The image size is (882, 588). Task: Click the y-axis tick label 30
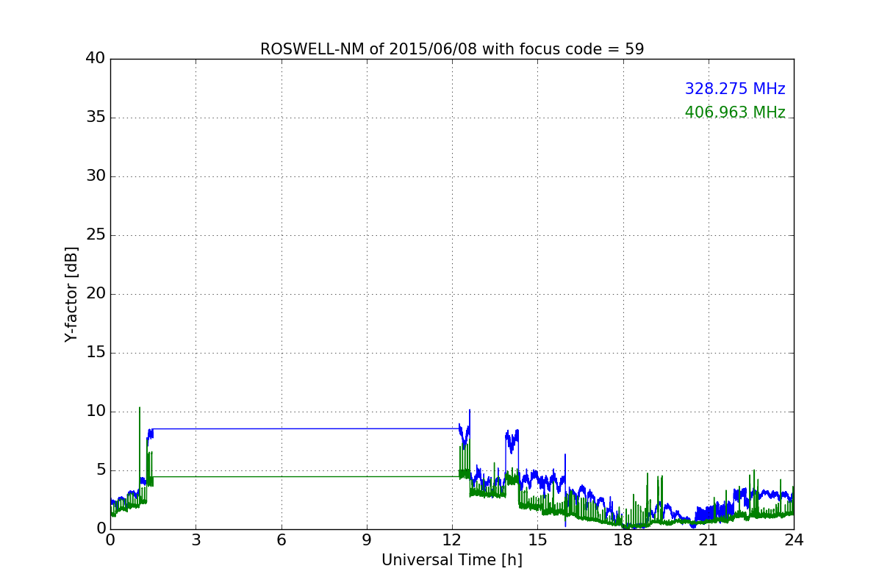click(96, 176)
